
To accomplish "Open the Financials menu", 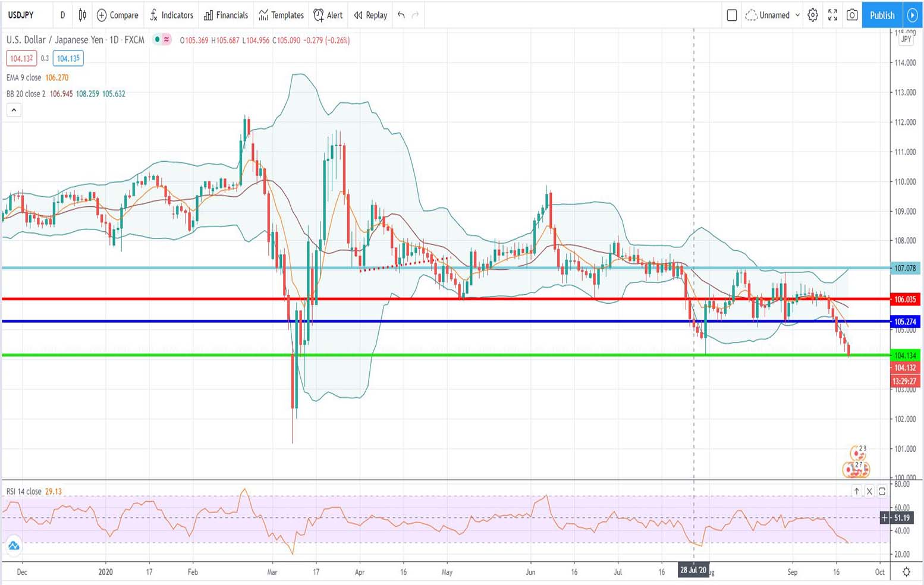I will [226, 15].
